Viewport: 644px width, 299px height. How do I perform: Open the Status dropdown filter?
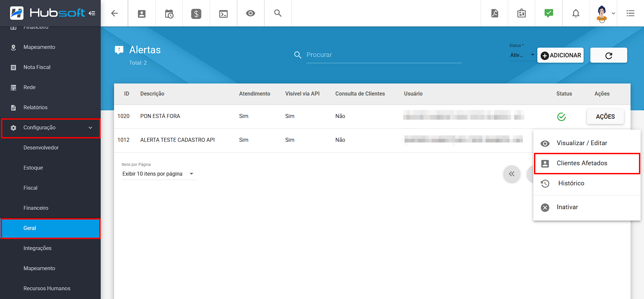coord(522,55)
